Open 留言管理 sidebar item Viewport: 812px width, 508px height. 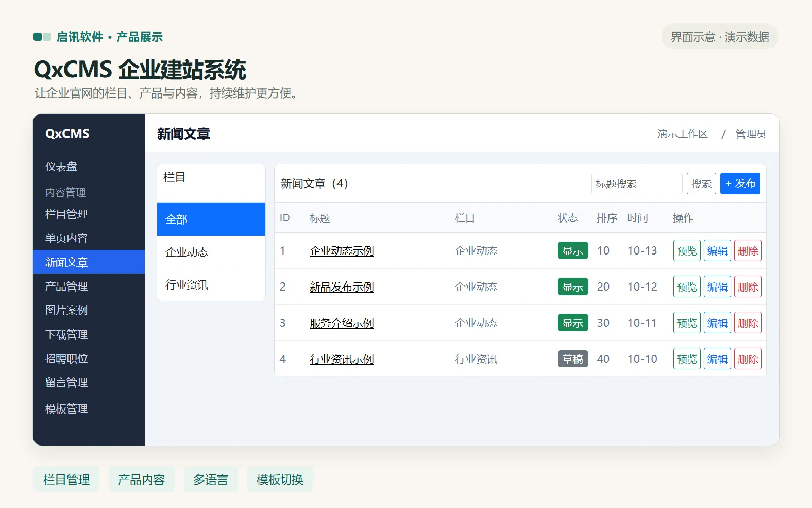(89, 382)
